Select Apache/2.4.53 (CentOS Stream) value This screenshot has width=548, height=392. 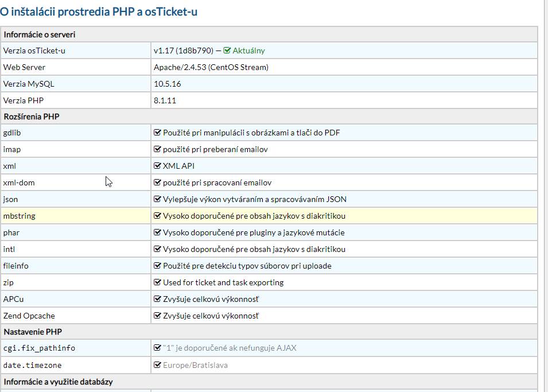211,67
